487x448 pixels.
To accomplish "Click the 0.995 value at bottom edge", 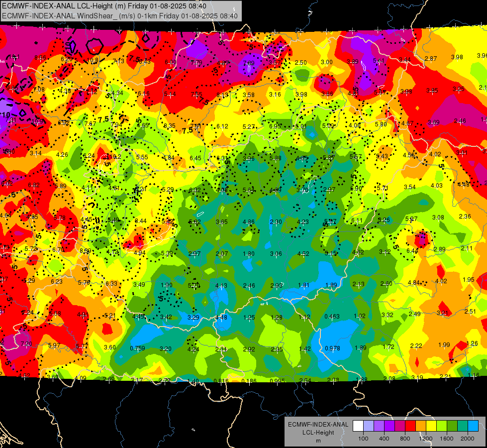I will [x=278, y=381].
